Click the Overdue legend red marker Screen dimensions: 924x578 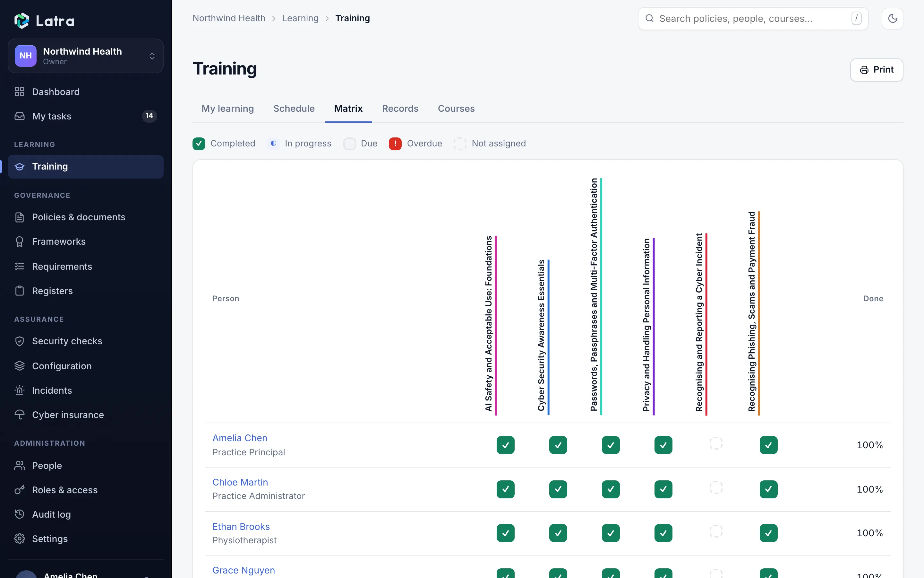coord(395,144)
